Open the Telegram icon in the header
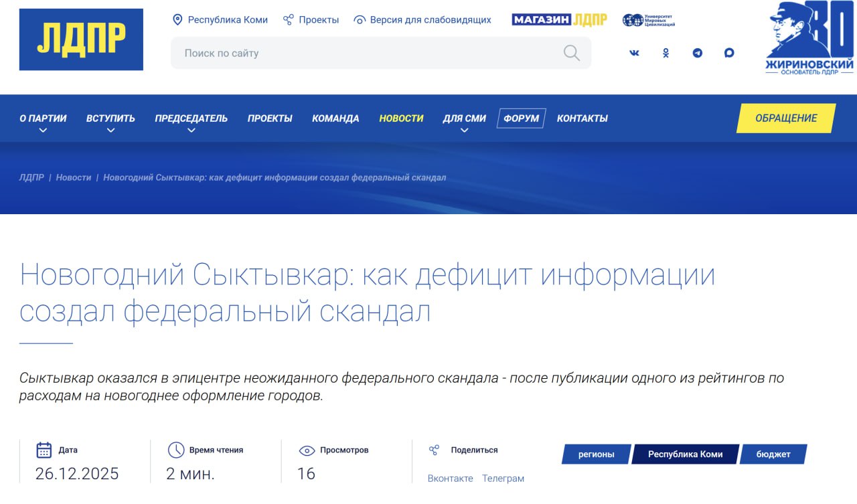This screenshot has height=504, width=857. (698, 53)
